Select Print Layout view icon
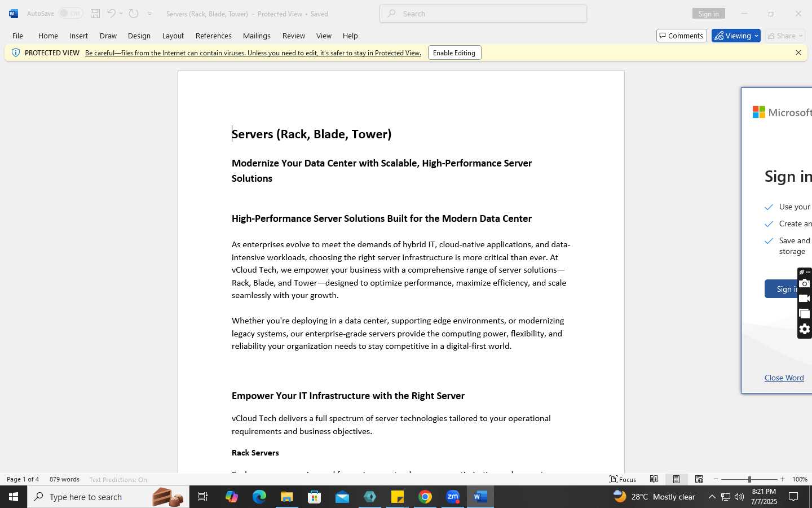The height and width of the screenshot is (508, 812). coord(676,479)
